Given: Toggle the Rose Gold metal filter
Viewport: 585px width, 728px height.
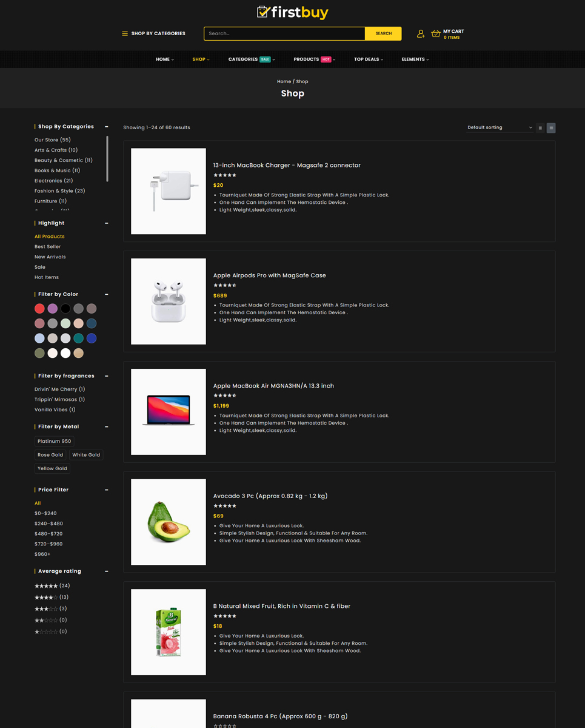Looking at the screenshot, I should (50, 455).
